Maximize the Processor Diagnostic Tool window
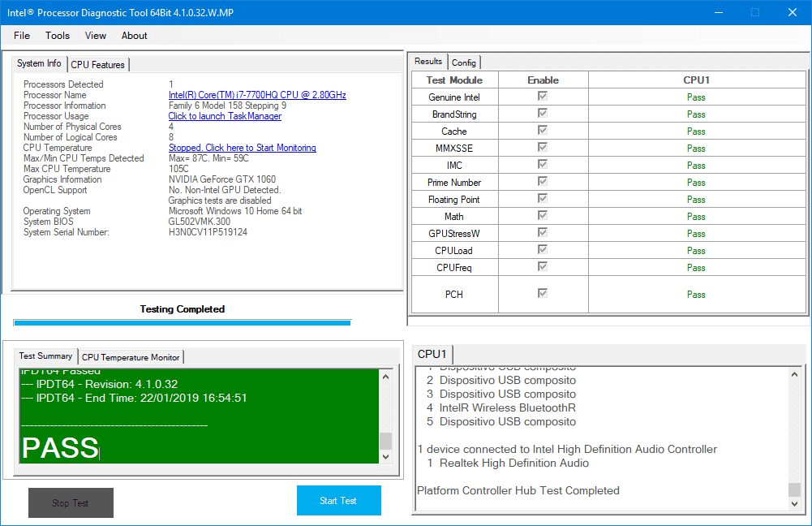This screenshot has width=812, height=526. pos(755,12)
